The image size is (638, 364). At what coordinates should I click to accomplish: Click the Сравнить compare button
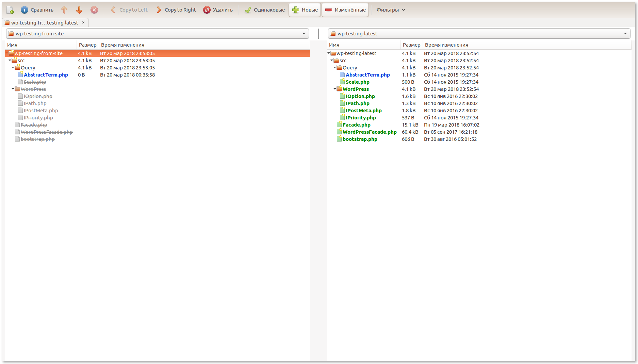pyautogui.click(x=37, y=10)
